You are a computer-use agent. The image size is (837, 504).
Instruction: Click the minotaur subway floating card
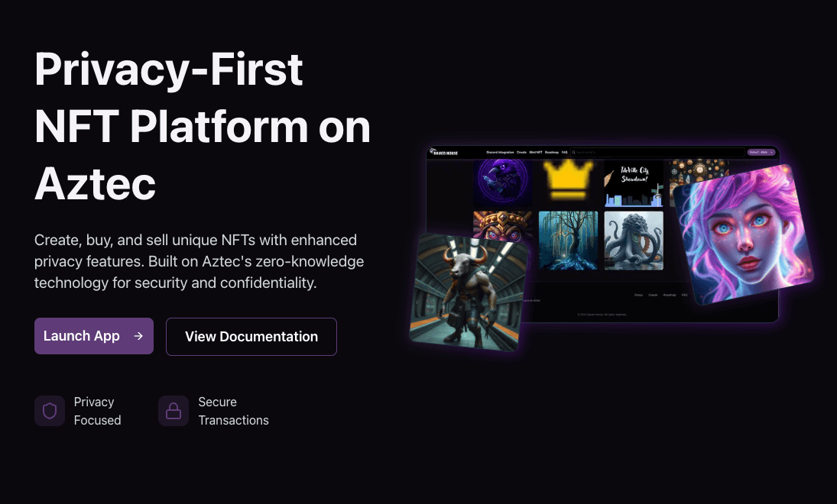point(469,292)
